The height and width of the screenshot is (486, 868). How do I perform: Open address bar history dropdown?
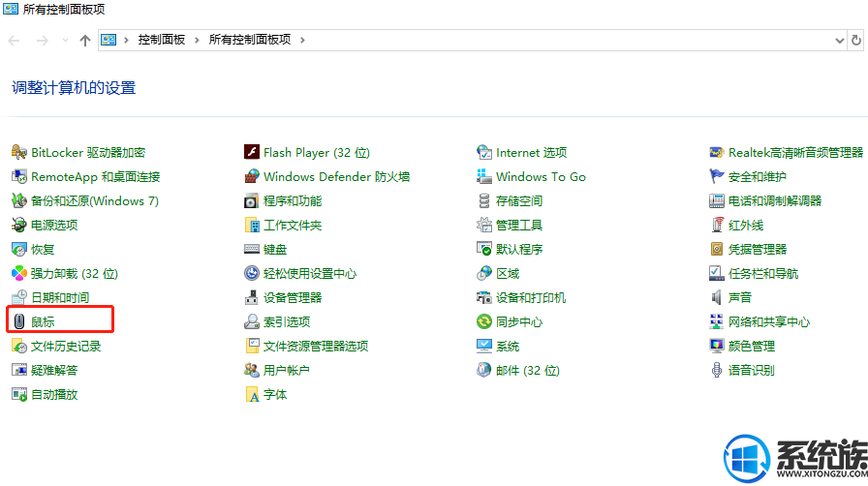(839, 41)
